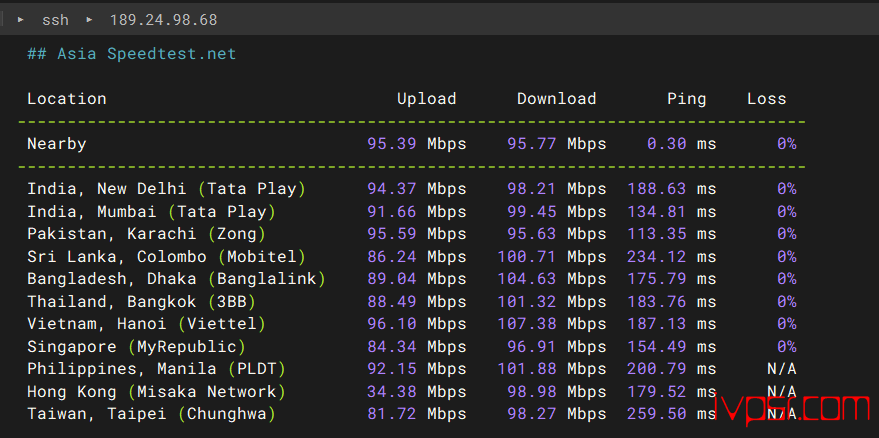Select Singapore upload value 84.34

pos(391,347)
